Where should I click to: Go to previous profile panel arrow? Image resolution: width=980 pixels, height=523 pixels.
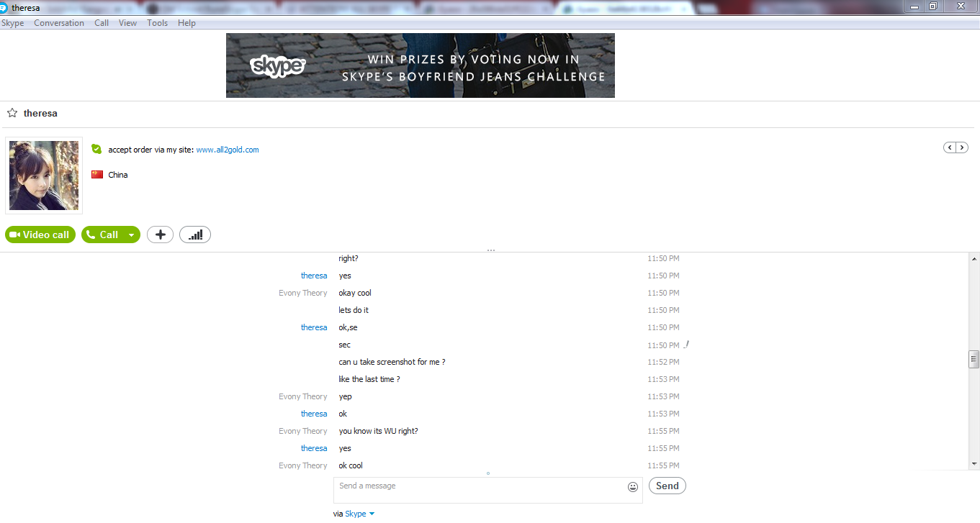pyautogui.click(x=950, y=147)
